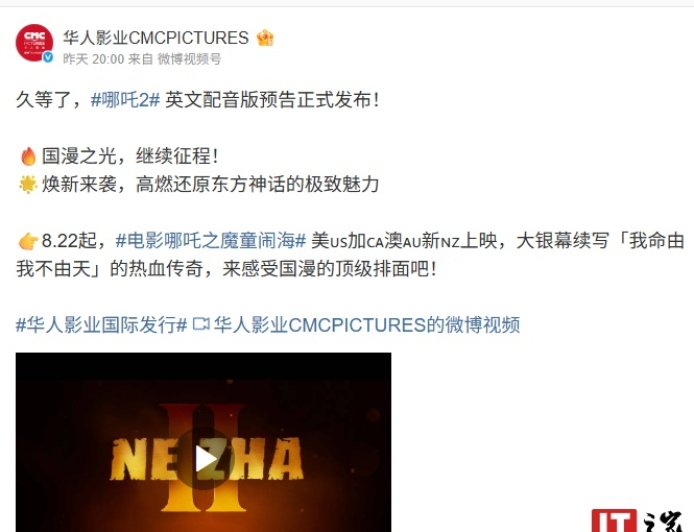Click the 昨天 20:00 post timestamp

tap(93, 59)
